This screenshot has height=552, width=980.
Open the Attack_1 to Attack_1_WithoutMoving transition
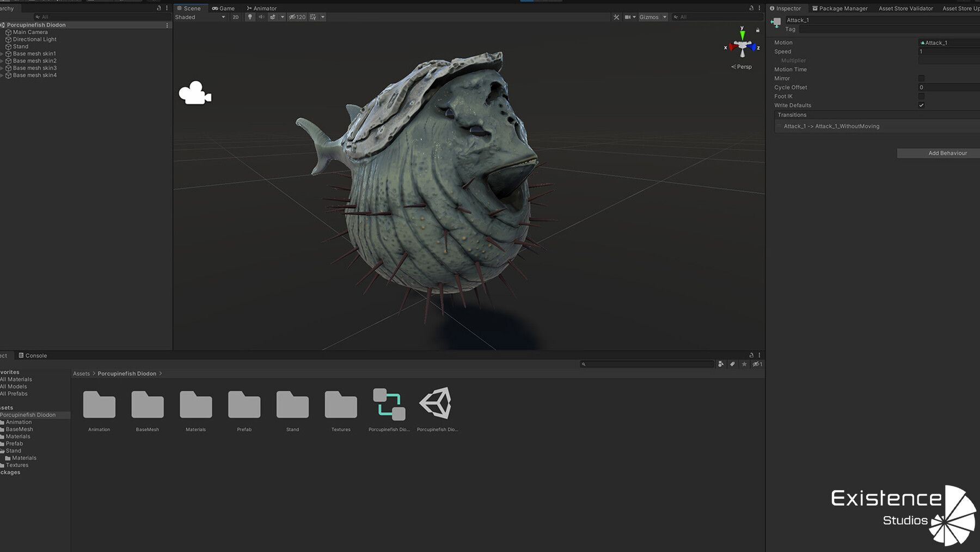pos(831,126)
